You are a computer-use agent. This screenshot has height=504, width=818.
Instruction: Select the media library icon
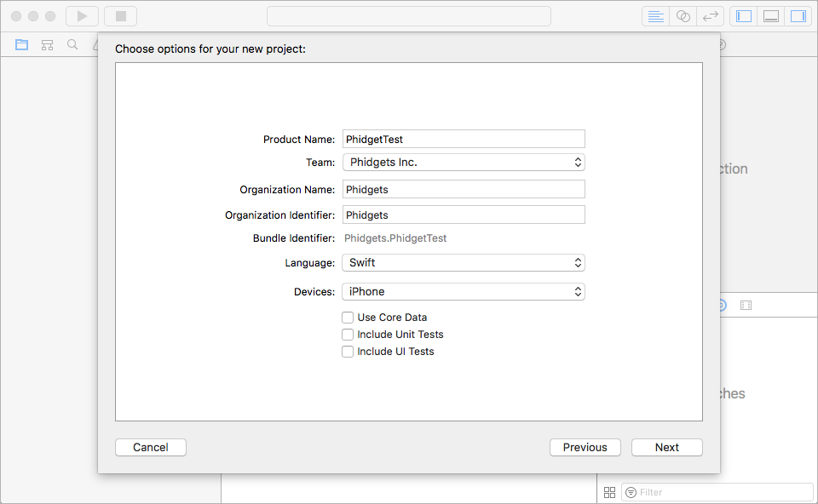coord(746,305)
